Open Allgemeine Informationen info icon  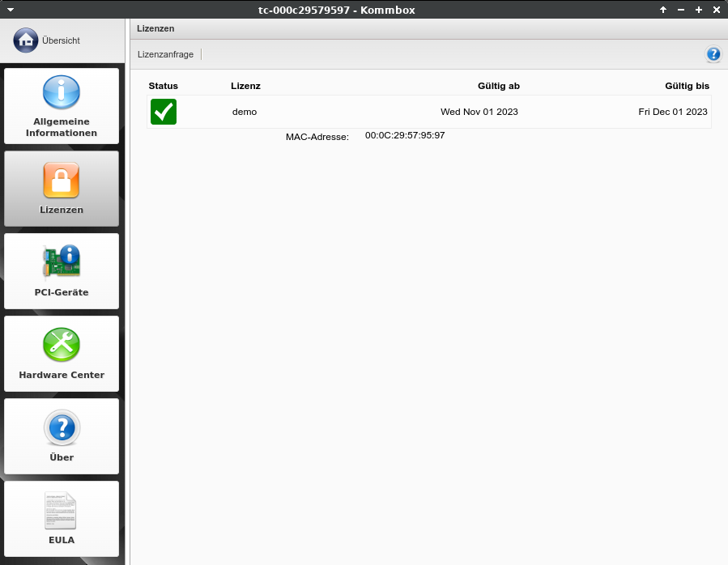pyautogui.click(x=62, y=92)
